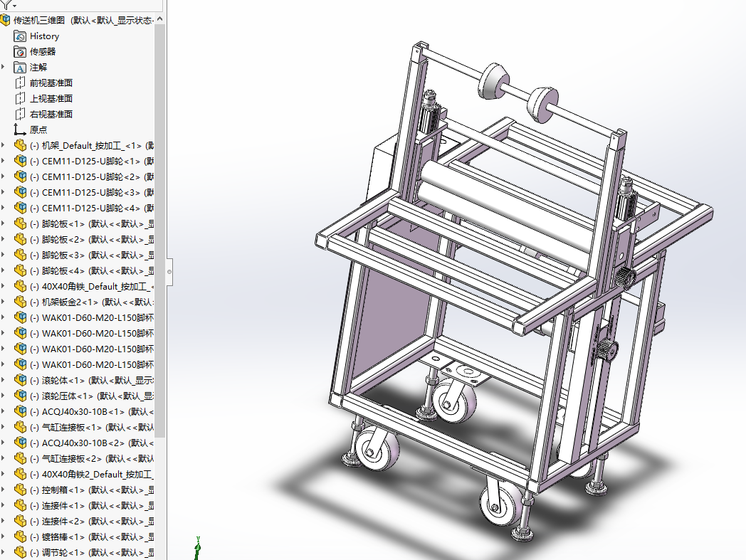Click the 机架_Default part icon
Viewport: 746px width, 560px height.
(x=20, y=146)
